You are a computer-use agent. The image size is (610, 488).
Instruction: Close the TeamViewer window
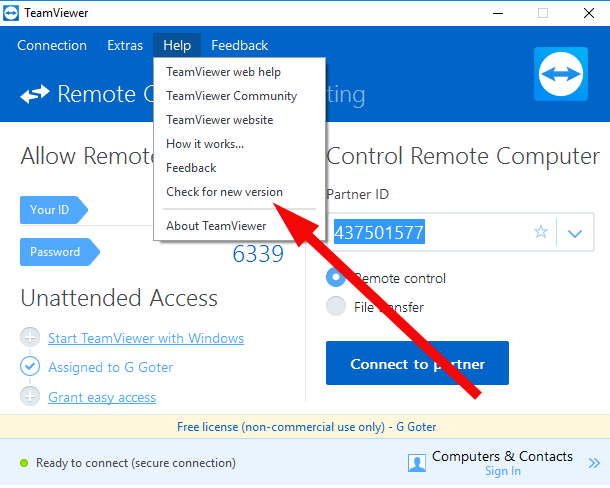pyautogui.click(x=589, y=13)
